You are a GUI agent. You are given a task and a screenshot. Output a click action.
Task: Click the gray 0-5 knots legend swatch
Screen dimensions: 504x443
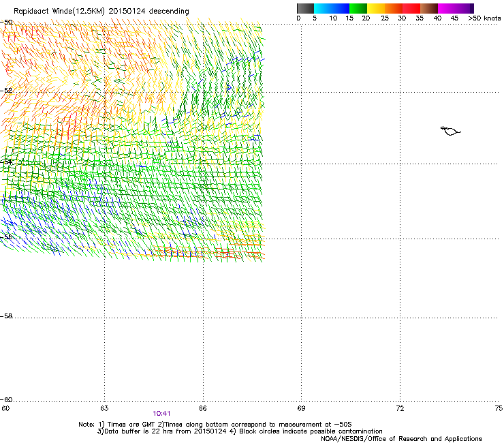(305, 8)
